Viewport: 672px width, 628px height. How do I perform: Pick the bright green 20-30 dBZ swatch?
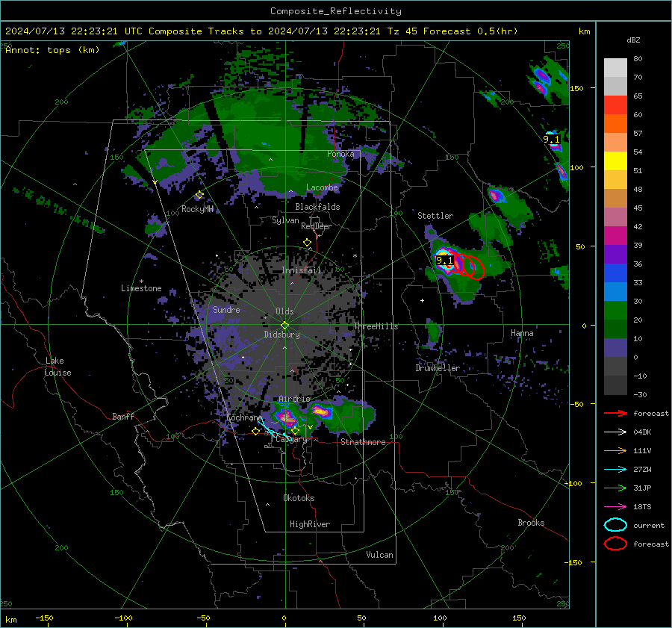[615, 311]
